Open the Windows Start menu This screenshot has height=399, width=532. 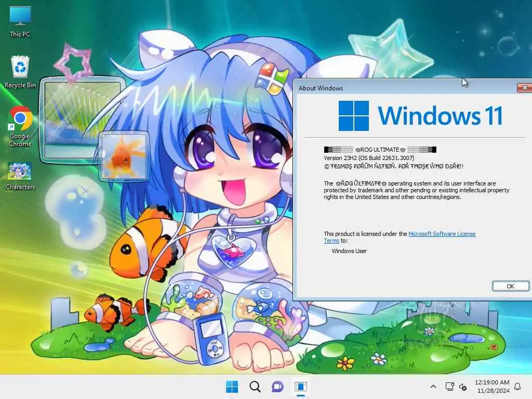[232, 387]
